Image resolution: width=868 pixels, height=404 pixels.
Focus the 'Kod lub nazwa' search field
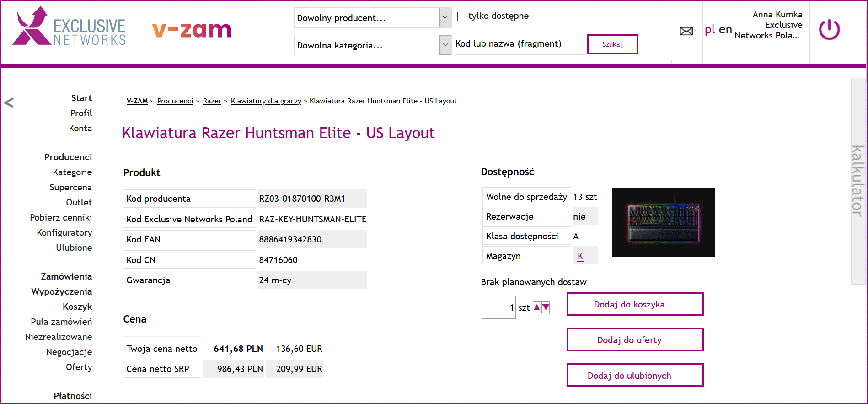pos(519,44)
